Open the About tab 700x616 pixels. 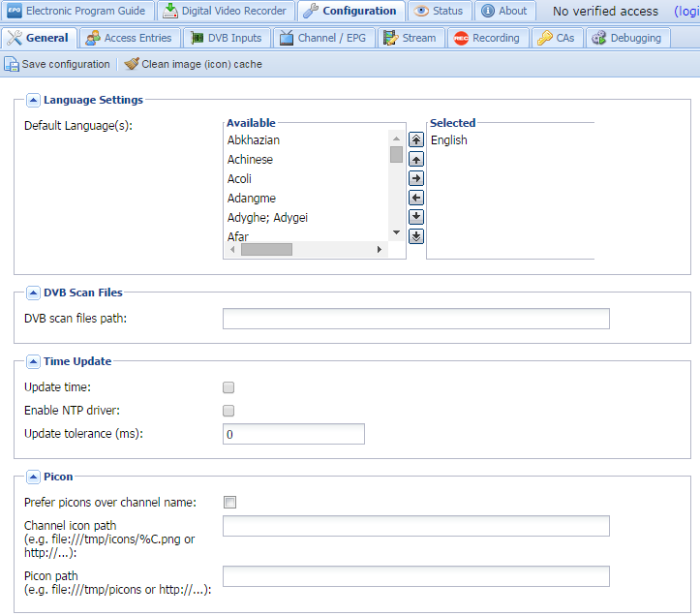pos(504,11)
